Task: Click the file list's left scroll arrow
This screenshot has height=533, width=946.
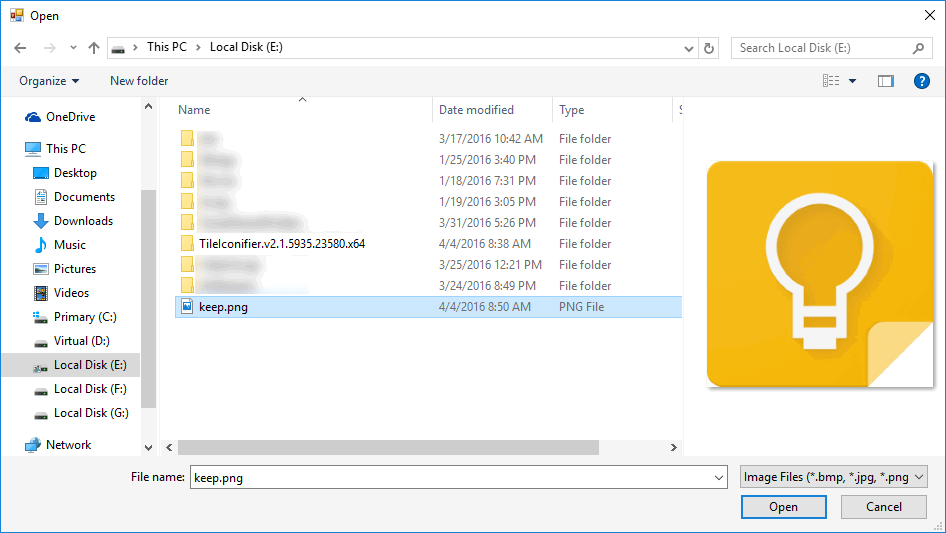Action: (169, 447)
